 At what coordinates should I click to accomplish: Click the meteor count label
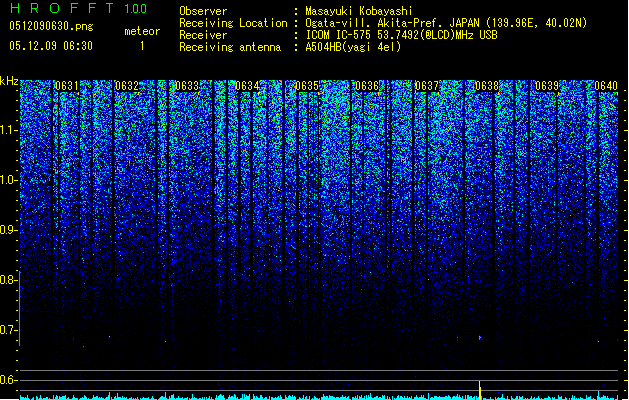pos(142,31)
